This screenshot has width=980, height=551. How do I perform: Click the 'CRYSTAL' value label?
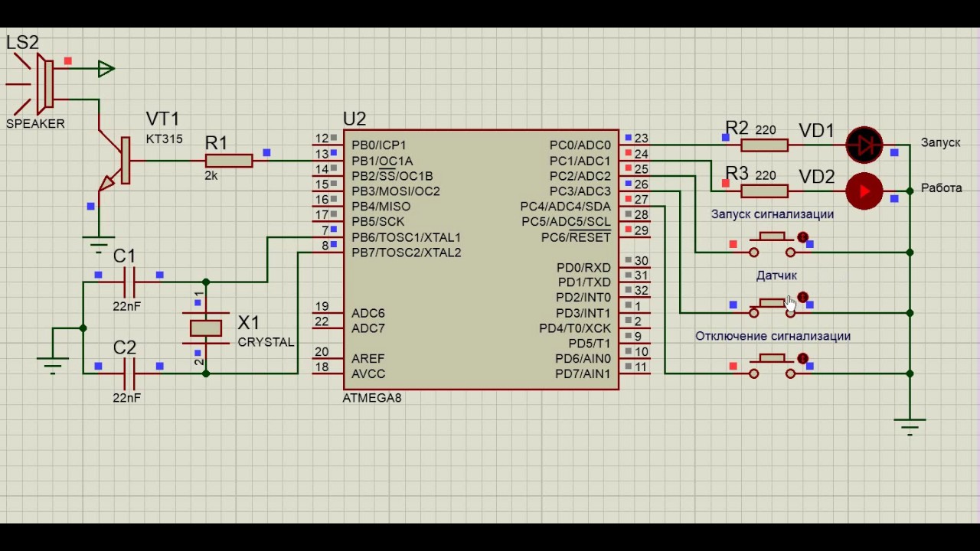coord(266,342)
